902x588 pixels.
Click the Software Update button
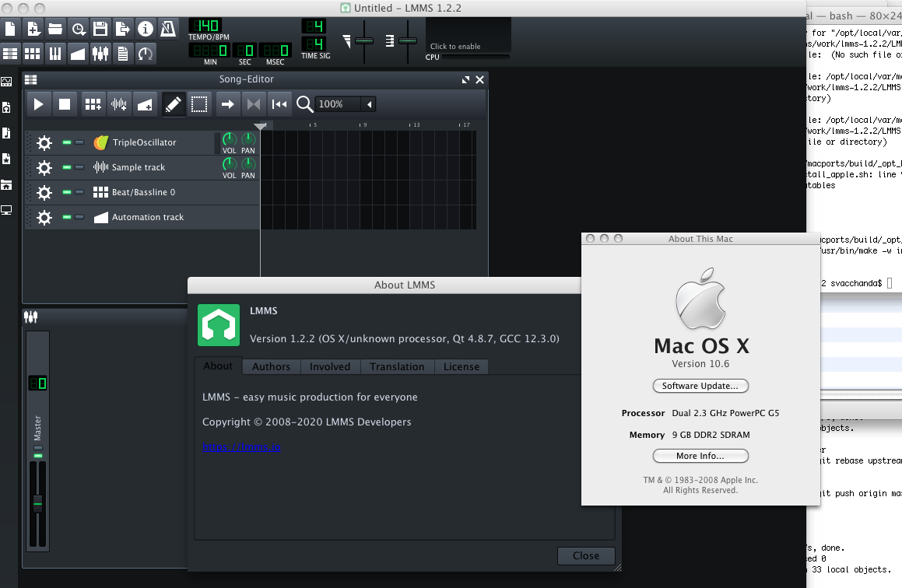(700, 386)
